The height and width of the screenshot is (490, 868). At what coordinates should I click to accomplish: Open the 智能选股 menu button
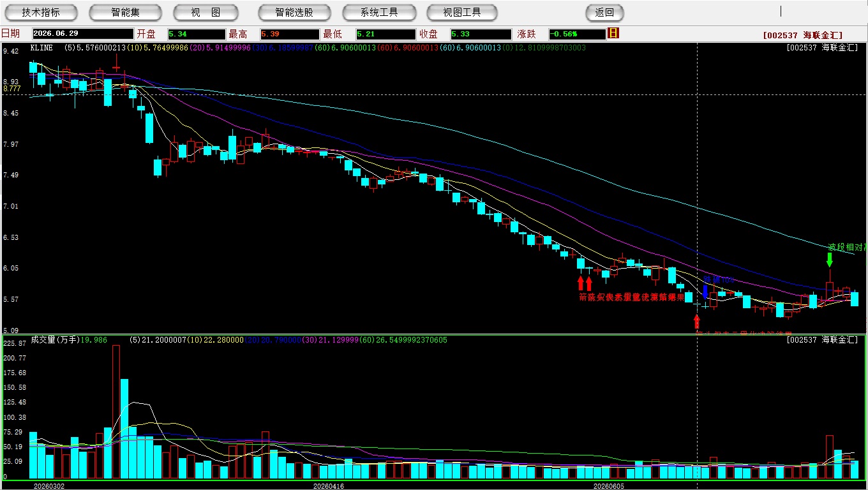pyautogui.click(x=294, y=12)
